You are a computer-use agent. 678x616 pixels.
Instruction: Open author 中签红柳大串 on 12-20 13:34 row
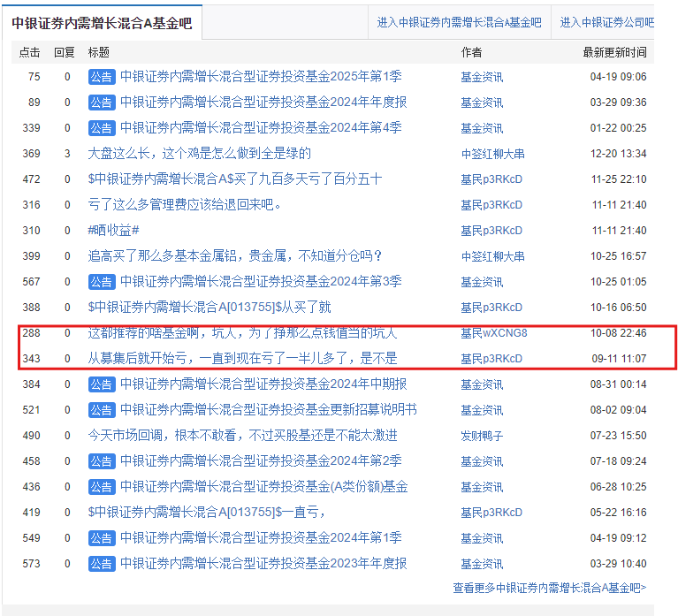(493, 154)
